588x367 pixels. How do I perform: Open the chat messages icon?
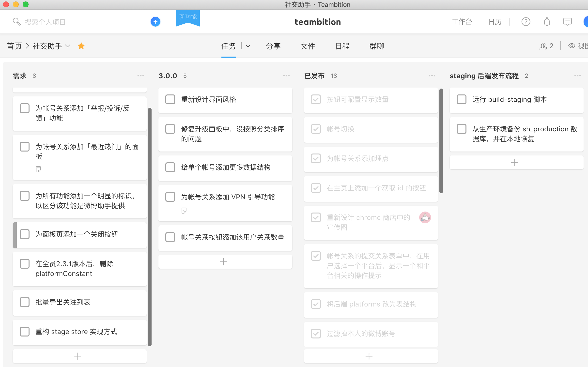click(567, 22)
